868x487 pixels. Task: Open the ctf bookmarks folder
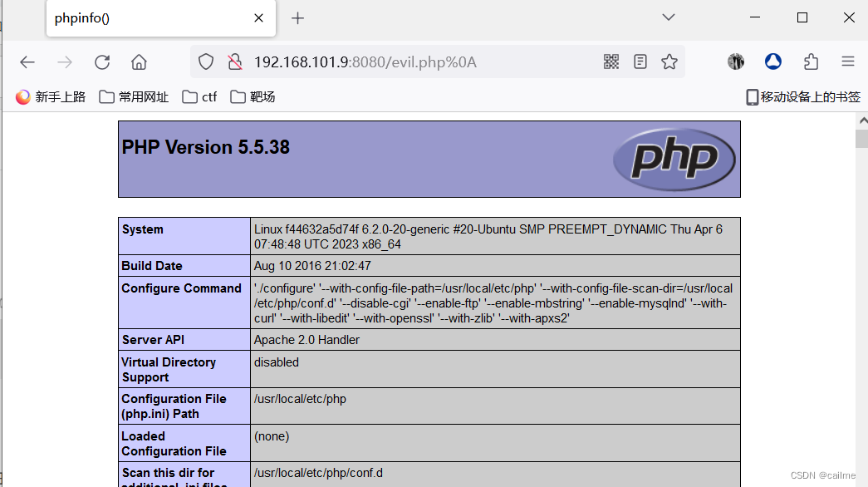(x=199, y=97)
